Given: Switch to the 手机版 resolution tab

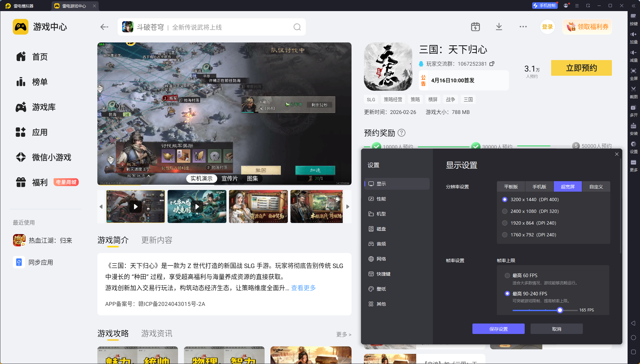Looking at the screenshot, I should [539, 187].
